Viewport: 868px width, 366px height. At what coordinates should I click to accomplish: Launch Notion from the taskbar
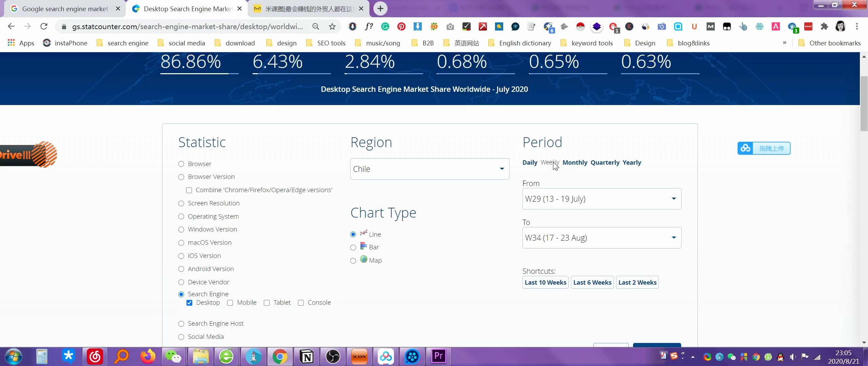(x=307, y=357)
